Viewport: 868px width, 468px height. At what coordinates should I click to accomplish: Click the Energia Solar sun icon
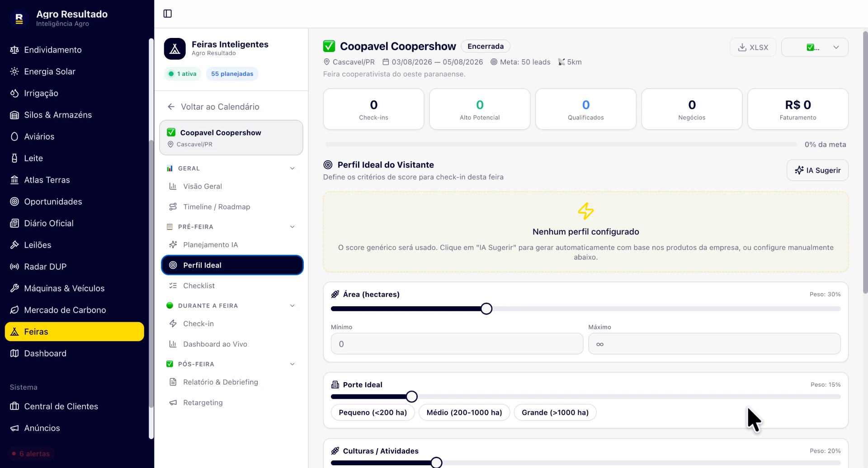[14, 71]
